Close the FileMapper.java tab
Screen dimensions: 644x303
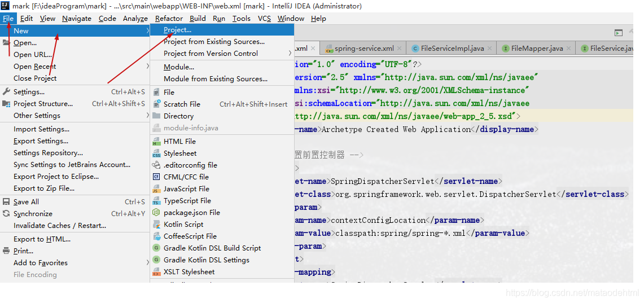(x=569, y=49)
